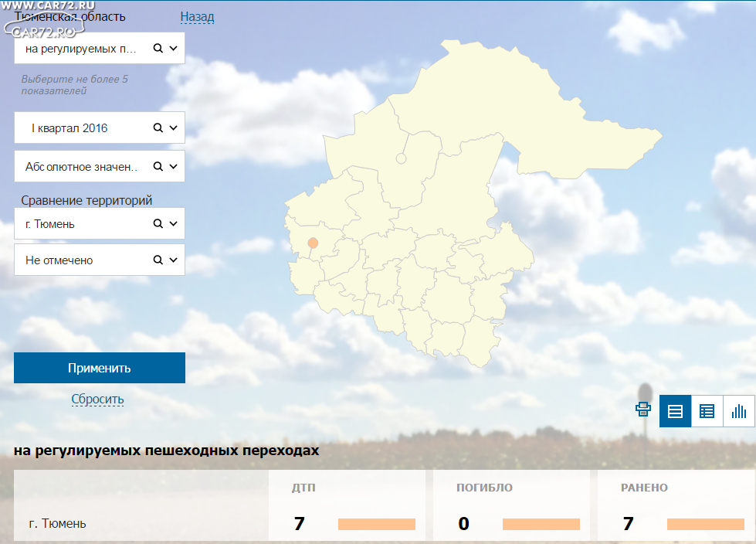The height and width of the screenshot is (544, 756).
Task: Click the РАНЕНО column header
Action: click(x=644, y=488)
